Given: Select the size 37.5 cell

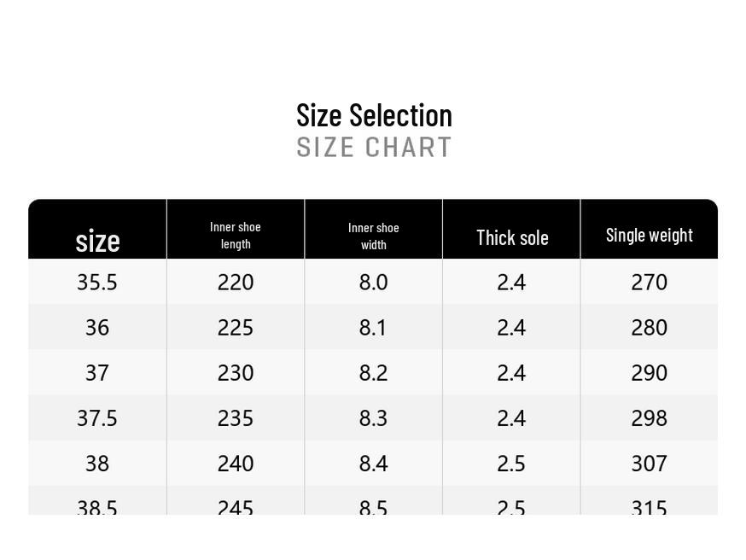Looking at the screenshot, I should point(97,418).
